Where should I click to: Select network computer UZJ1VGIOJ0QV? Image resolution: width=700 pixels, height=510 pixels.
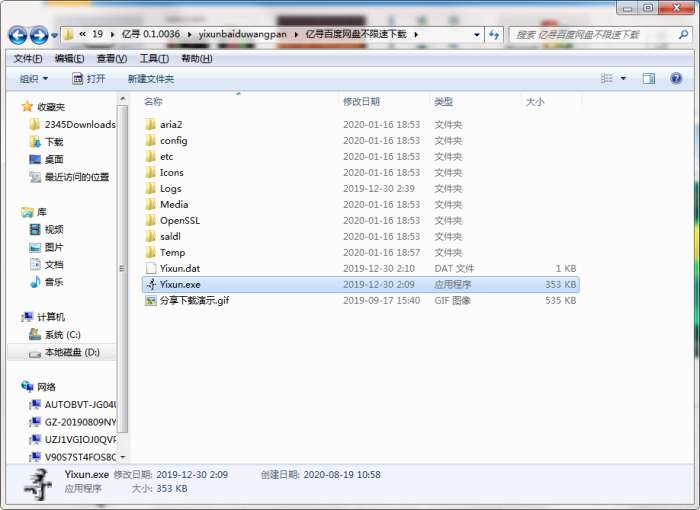[72, 439]
